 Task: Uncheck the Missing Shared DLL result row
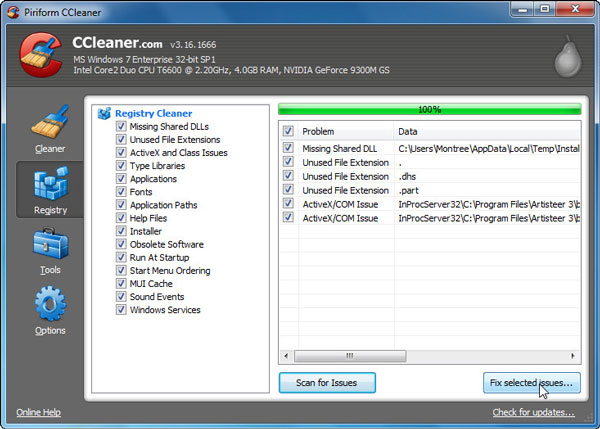[288, 148]
